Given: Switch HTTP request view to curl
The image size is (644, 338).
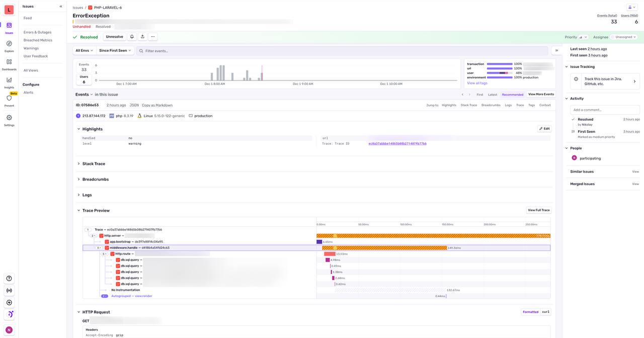Looking at the screenshot, I should pyautogui.click(x=545, y=312).
